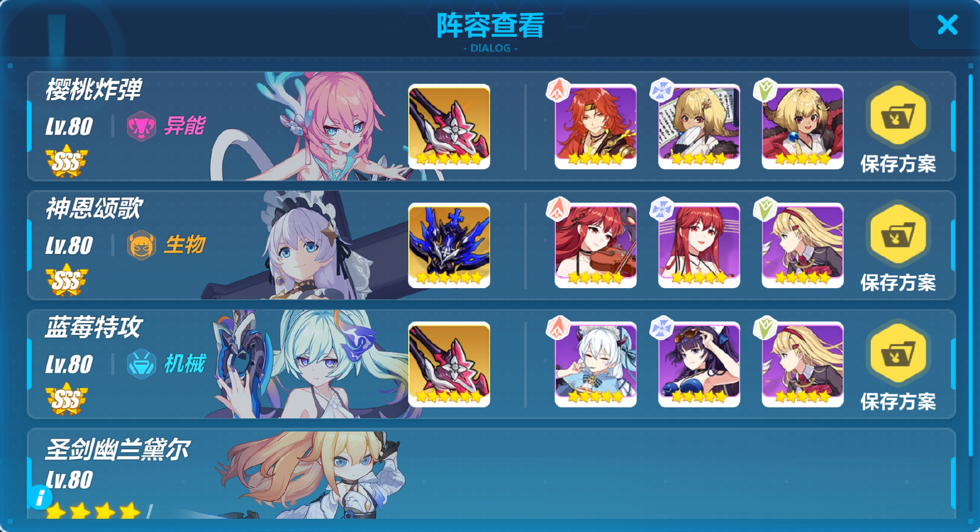Viewport: 980px width, 532px height.
Task: Click the vertical scrollbar on the right
Action: (970, 265)
